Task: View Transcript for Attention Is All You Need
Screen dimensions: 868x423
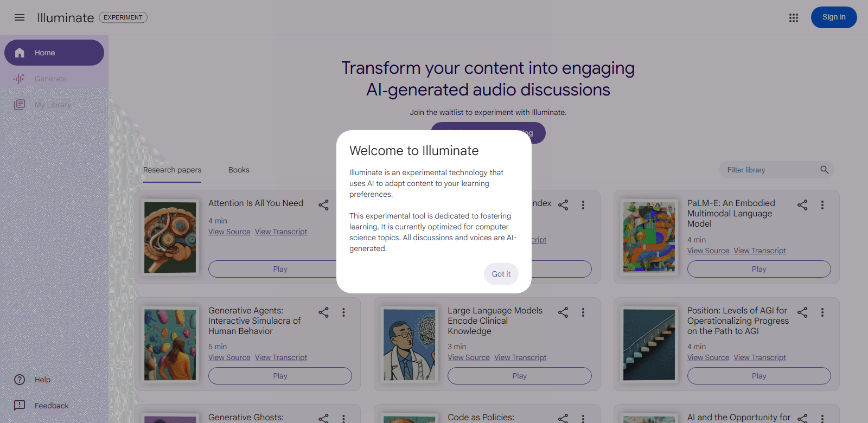Action: click(x=281, y=232)
